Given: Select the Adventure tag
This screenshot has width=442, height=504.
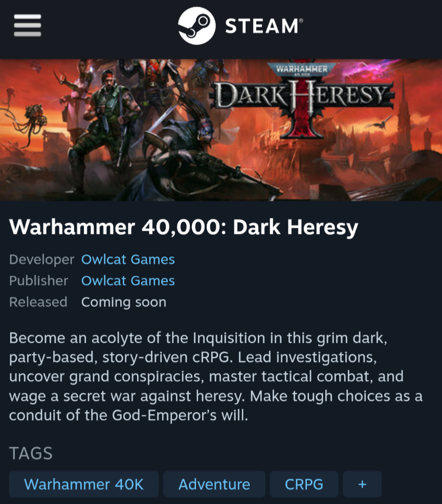Looking at the screenshot, I should 214,484.
